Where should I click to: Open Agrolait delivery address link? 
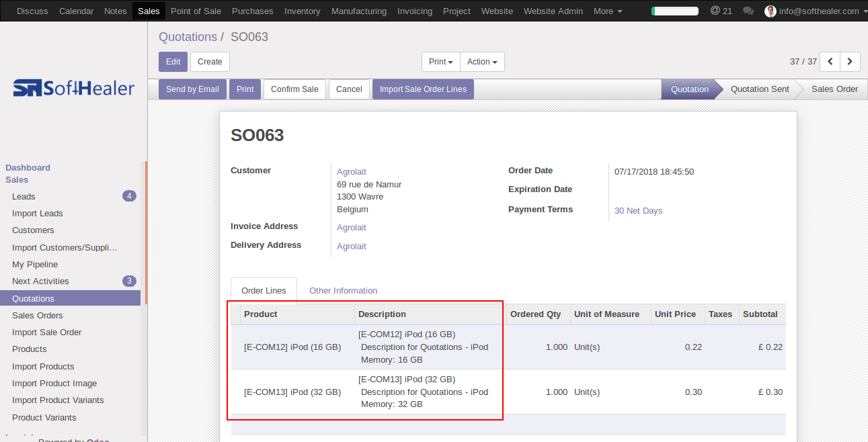(x=352, y=247)
